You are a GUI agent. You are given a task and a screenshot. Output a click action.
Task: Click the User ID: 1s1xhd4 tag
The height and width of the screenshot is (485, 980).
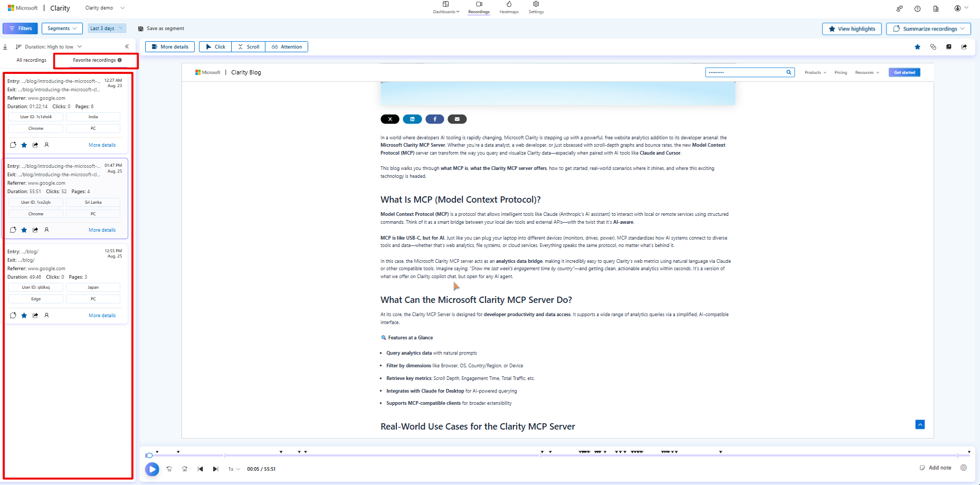[x=36, y=117]
